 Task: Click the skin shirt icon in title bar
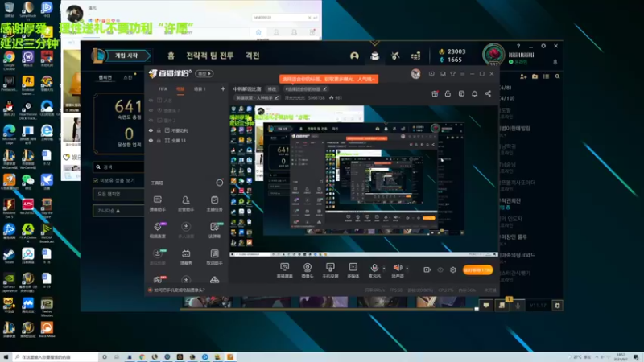click(x=452, y=74)
